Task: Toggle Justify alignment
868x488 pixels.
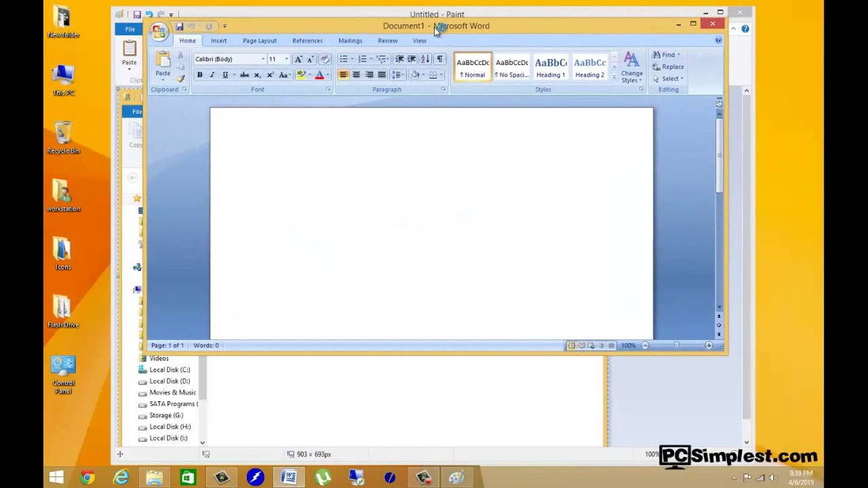Action: [382, 75]
